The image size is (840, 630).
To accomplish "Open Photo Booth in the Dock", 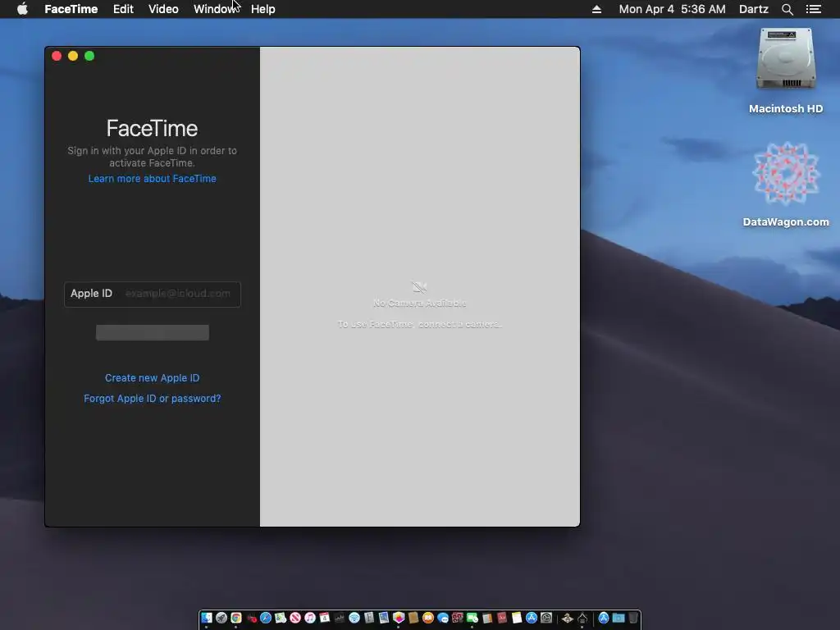I will [458, 619].
